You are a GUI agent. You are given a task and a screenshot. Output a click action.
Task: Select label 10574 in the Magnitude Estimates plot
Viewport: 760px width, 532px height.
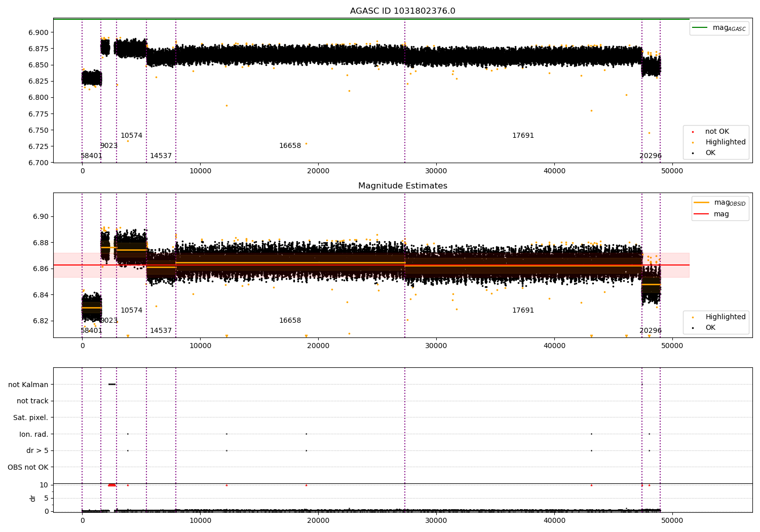pos(131,311)
